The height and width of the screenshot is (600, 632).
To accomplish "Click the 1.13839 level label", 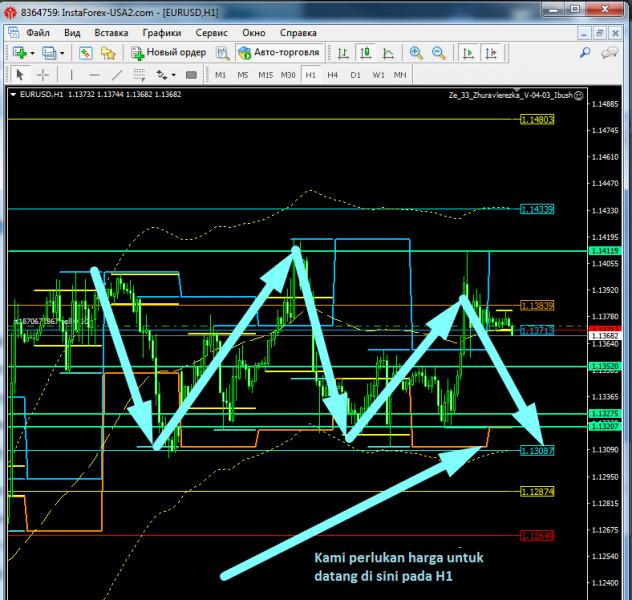I will point(537,306).
